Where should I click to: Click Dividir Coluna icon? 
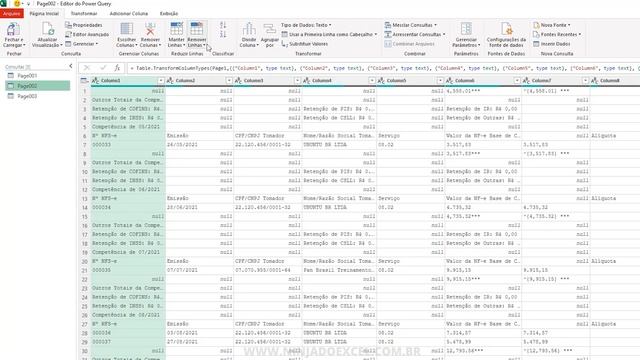(249, 29)
